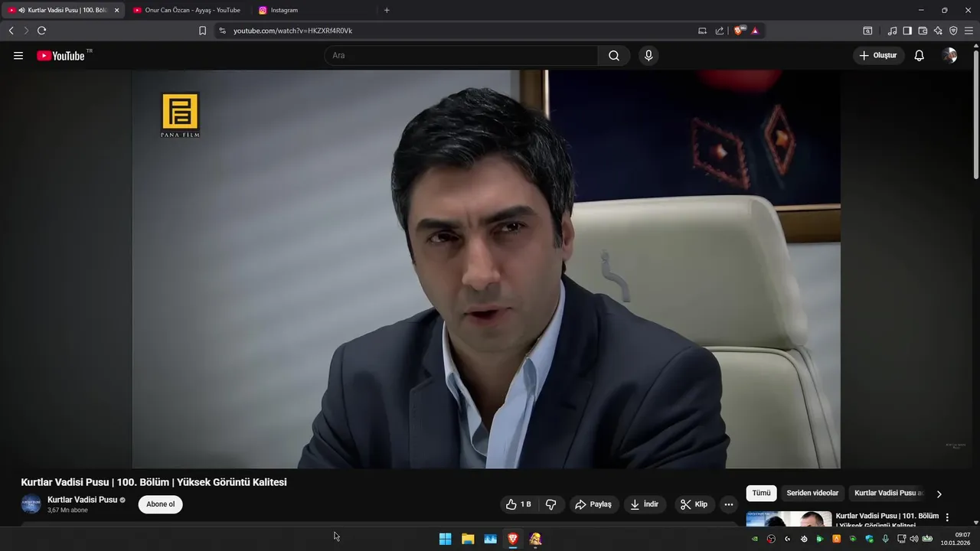Open more actions three-dot menu beside Klip

click(x=729, y=504)
